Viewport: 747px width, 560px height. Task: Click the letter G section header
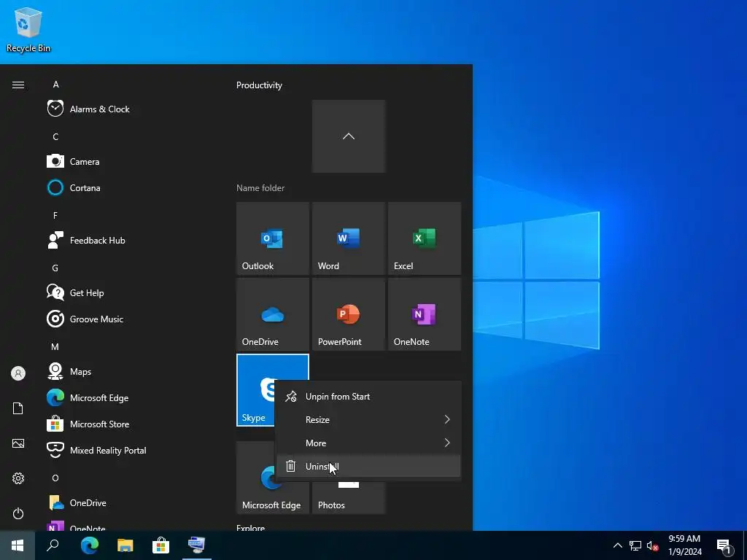55,268
